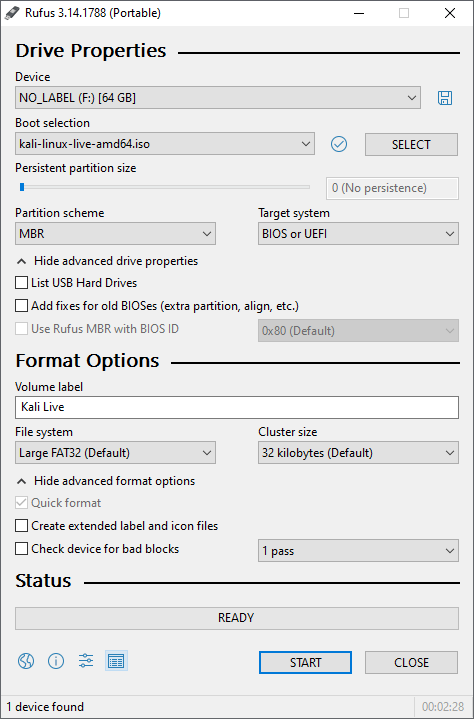Show the log window icon
The width and height of the screenshot is (474, 719).
[116, 661]
